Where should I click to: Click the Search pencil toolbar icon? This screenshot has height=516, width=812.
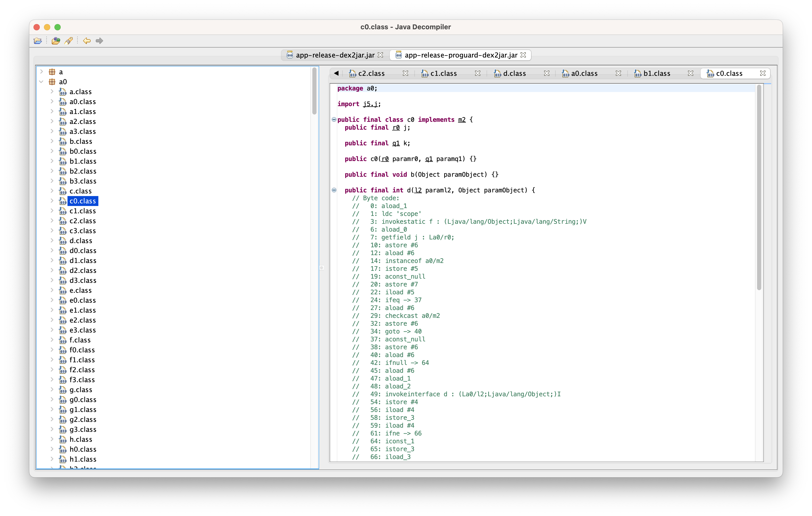point(69,41)
